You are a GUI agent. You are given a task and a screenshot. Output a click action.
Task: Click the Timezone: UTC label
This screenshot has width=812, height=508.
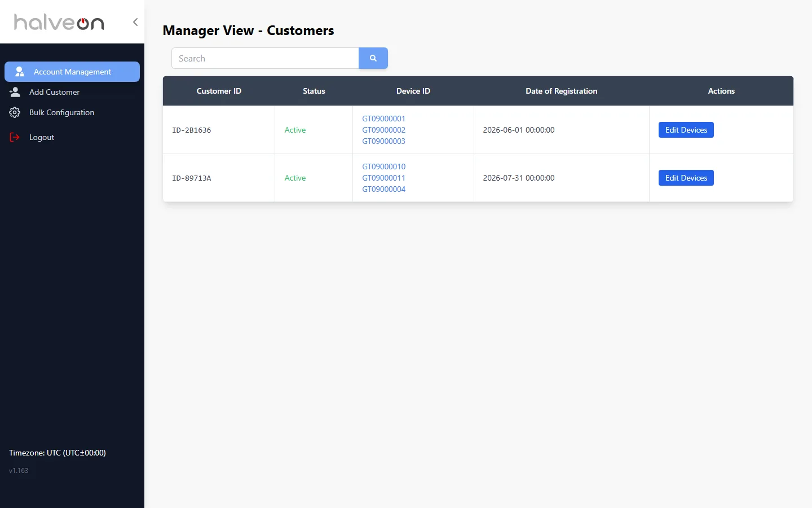[x=58, y=453]
